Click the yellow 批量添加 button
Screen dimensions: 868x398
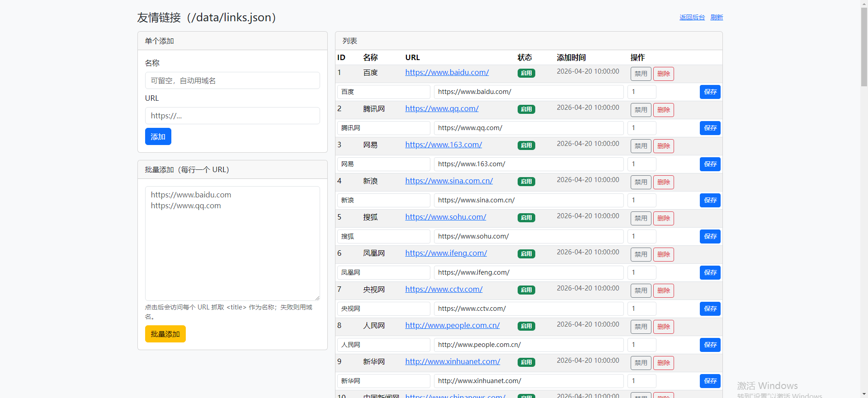tap(165, 334)
